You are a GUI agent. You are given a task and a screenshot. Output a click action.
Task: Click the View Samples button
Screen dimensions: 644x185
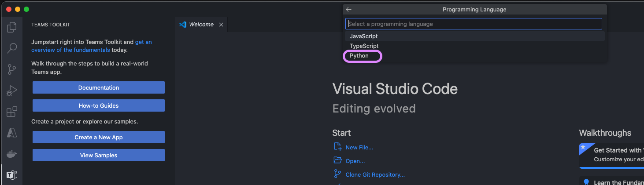[99, 155]
